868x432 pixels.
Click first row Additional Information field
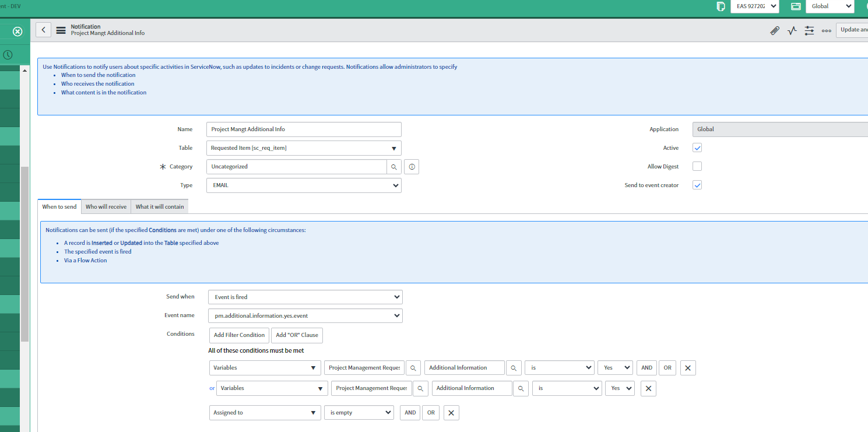(464, 368)
